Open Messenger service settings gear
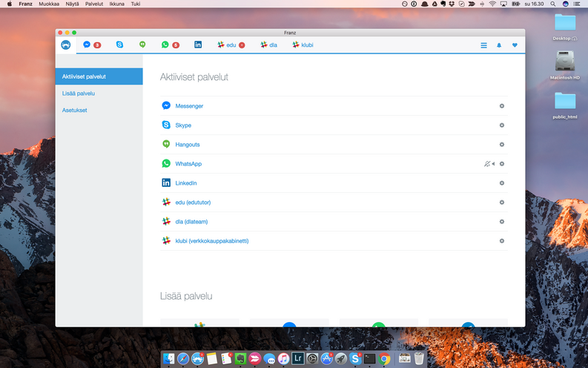The height and width of the screenshot is (368, 588). pos(502,106)
